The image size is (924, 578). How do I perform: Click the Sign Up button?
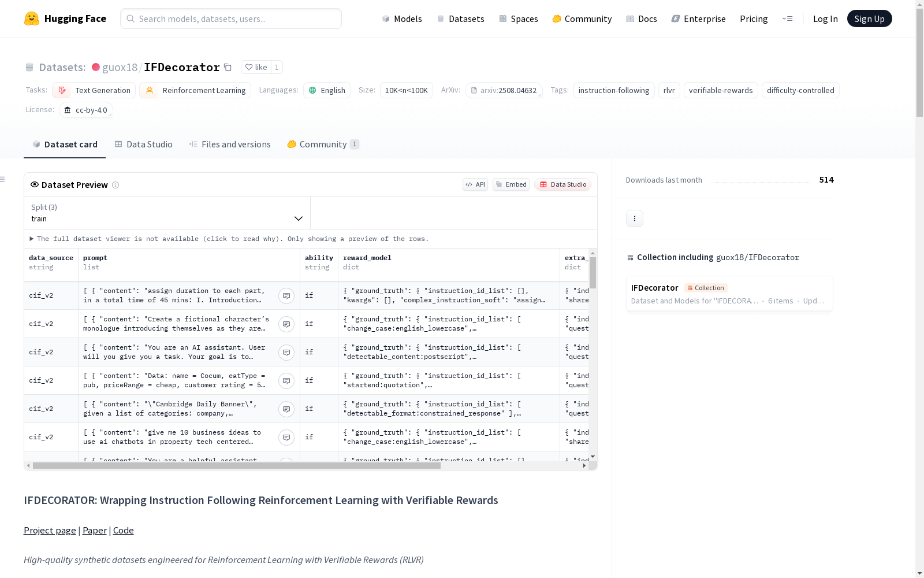click(x=869, y=18)
